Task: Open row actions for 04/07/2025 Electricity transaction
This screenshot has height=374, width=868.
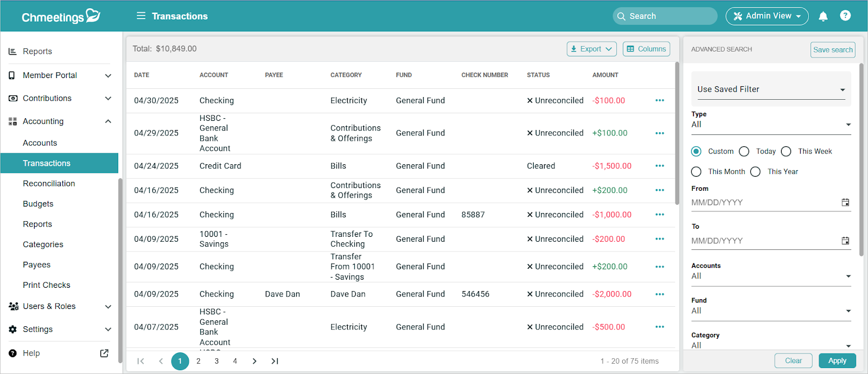Action: [660, 327]
